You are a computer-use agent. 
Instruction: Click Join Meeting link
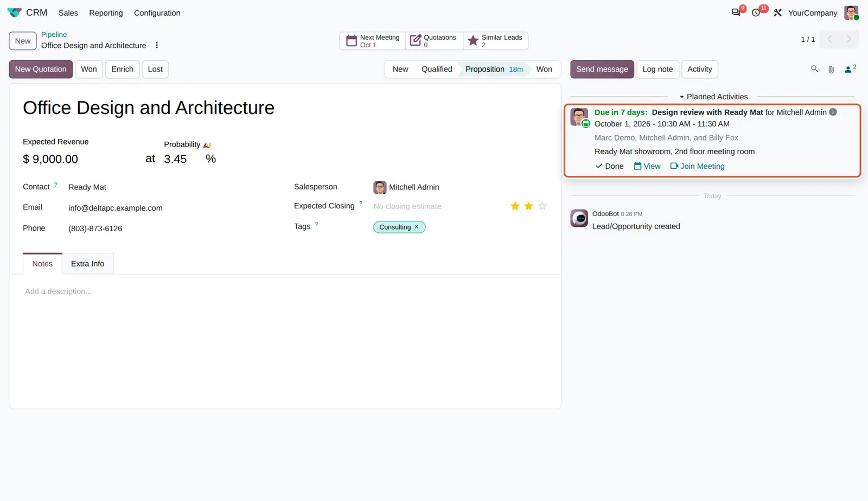click(x=698, y=166)
